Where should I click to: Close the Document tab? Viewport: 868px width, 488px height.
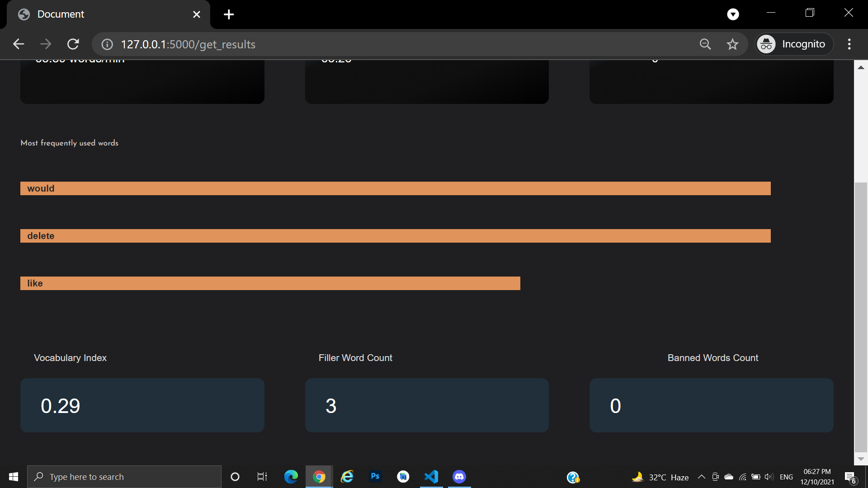click(197, 14)
